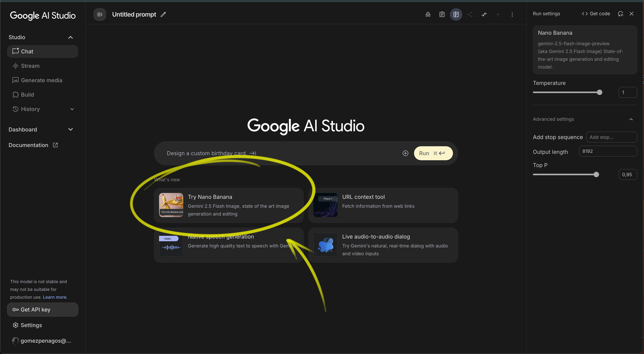The width and height of the screenshot is (644, 354).
Task: Collapse Advanced settings section
Action: click(631, 119)
